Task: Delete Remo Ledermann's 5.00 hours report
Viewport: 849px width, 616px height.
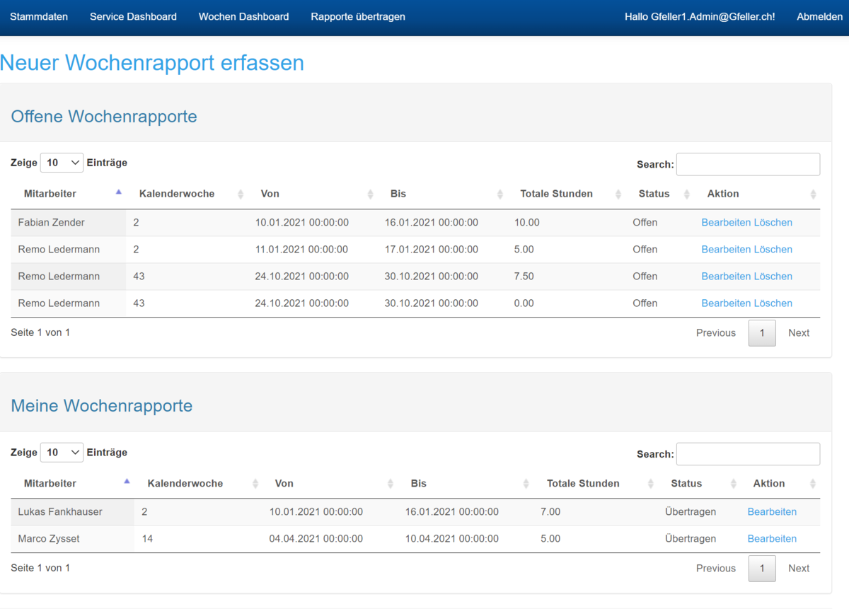Action: tap(773, 250)
